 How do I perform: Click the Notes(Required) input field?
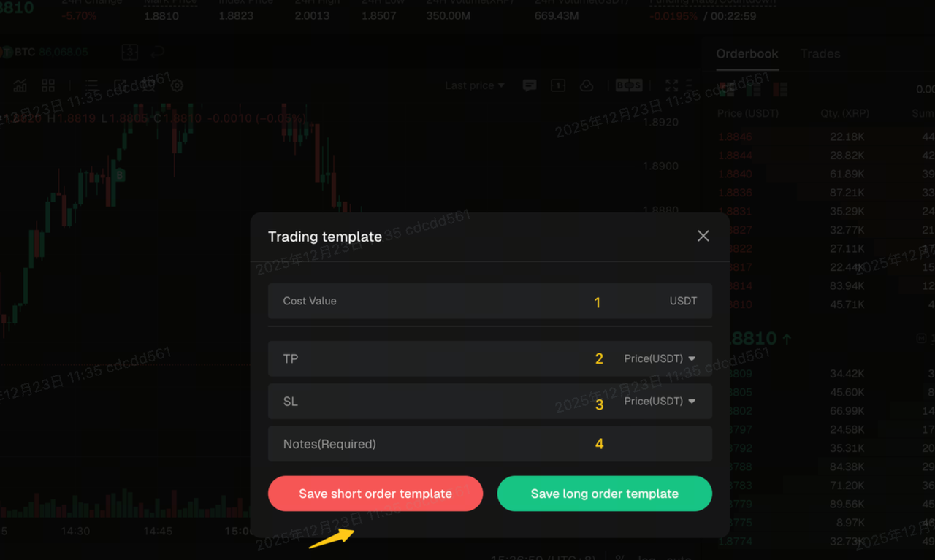click(x=438, y=443)
